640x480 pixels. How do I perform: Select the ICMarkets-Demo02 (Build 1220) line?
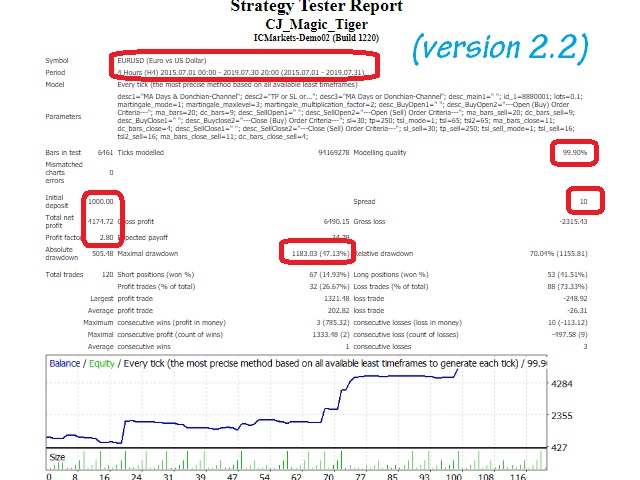(316, 38)
